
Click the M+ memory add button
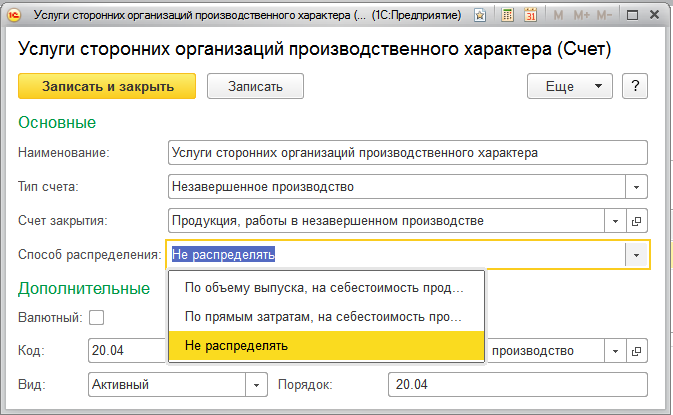click(x=580, y=16)
